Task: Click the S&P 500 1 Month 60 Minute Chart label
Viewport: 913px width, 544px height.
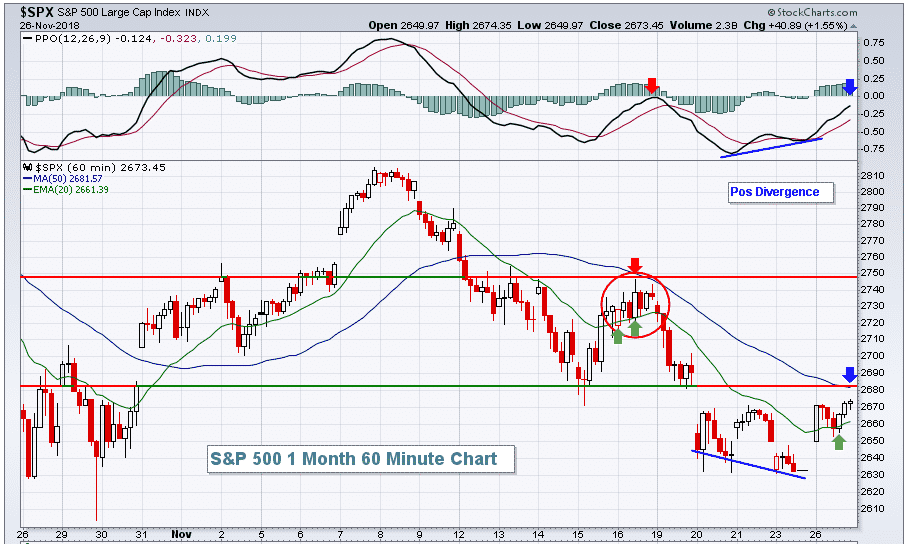Action: pos(360,459)
